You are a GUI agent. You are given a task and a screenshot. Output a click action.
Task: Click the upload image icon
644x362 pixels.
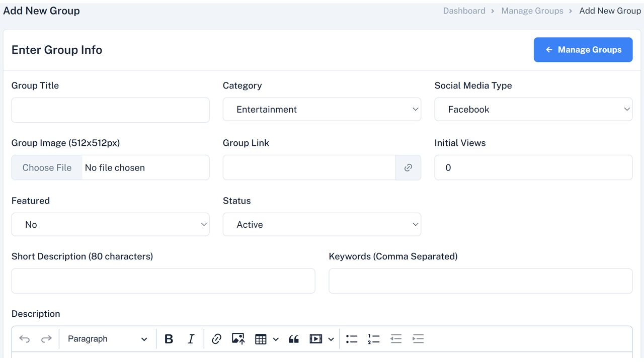tap(238, 339)
